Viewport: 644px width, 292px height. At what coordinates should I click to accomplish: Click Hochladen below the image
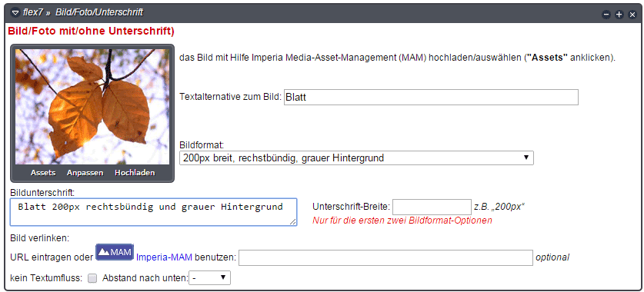(x=135, y=173)
